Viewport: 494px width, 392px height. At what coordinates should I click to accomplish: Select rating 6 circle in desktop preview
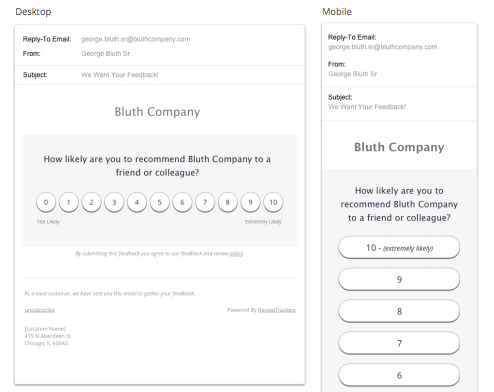click(x=182, y=202)
